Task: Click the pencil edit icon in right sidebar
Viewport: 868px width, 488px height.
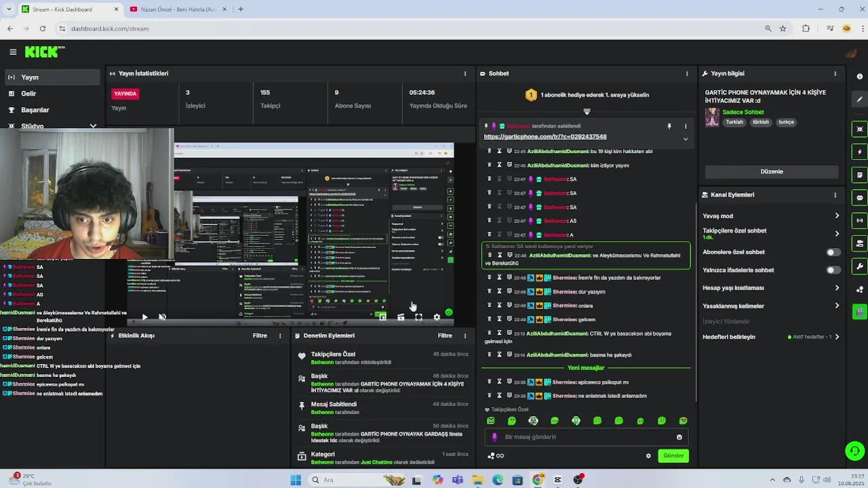Action: click(x=860, y=99)
